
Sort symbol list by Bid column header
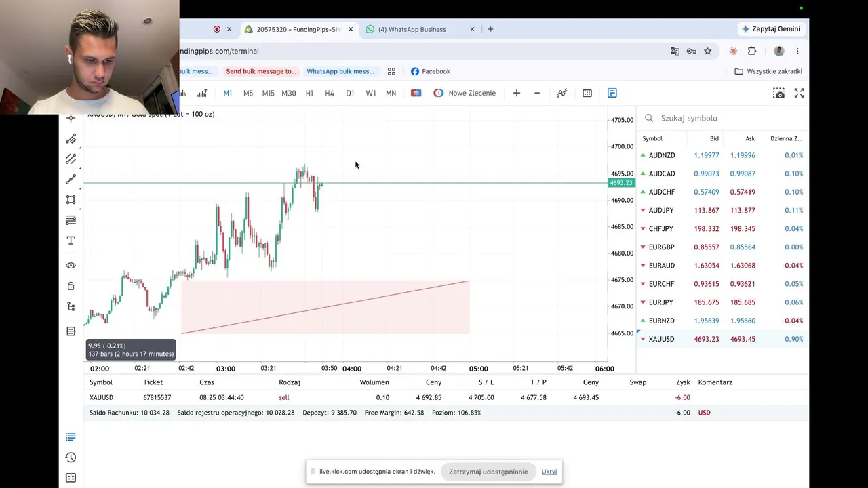point(714,138)
